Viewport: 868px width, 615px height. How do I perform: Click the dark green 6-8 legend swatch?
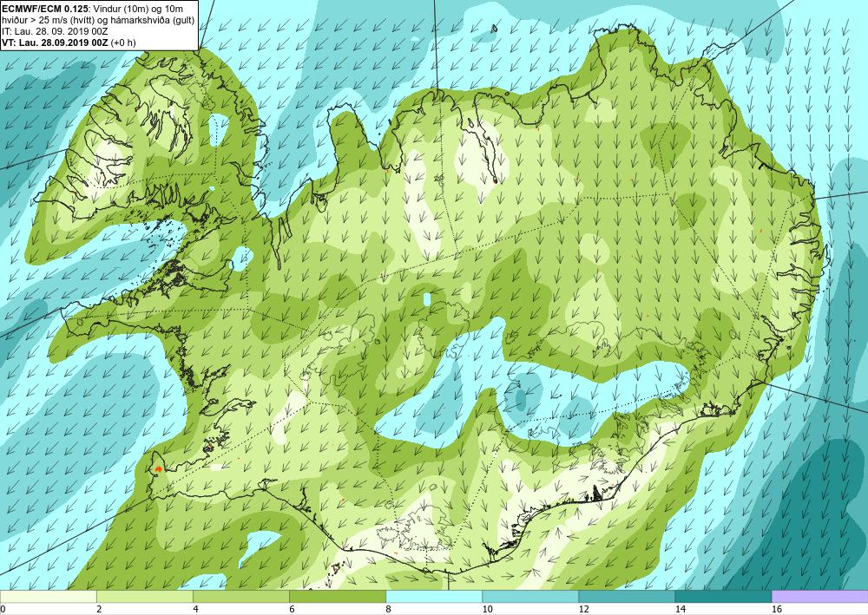click(x=337, y=596)
